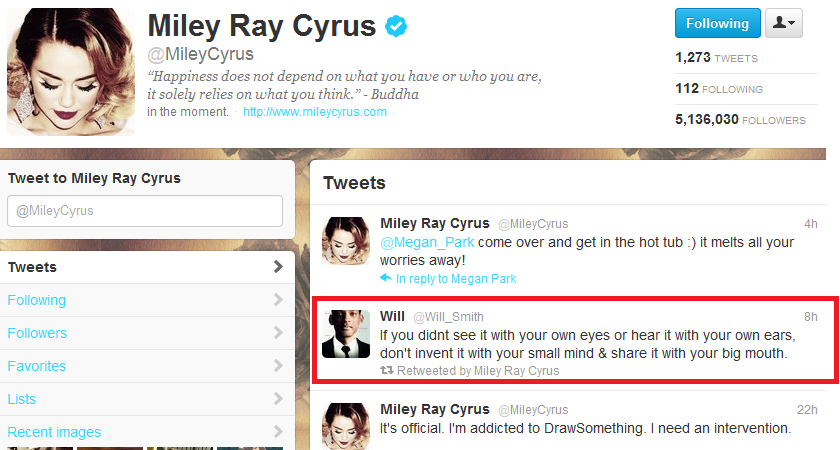840x450 pixels.
Task: Click the verified badge next to Miley Ray Cyrus
Action: pos(396,26)
